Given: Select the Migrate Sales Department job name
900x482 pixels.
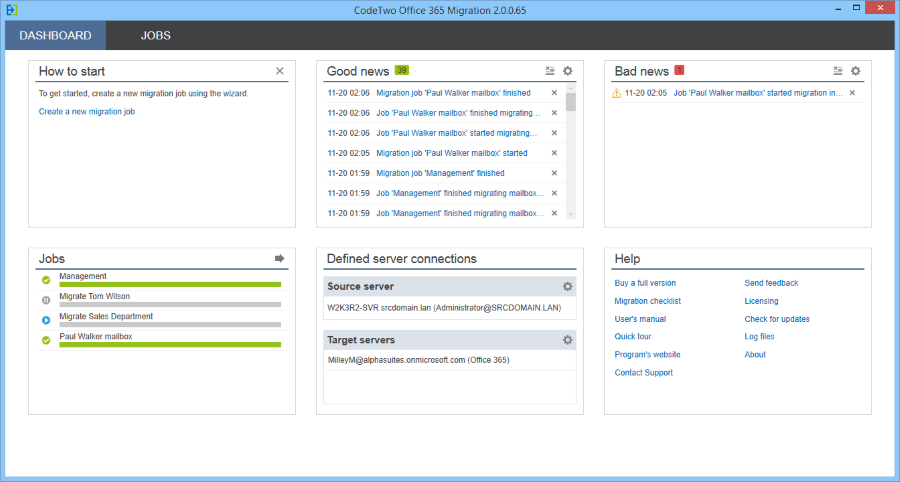Looking at the screenshot, I should click(x=106, y=317).
